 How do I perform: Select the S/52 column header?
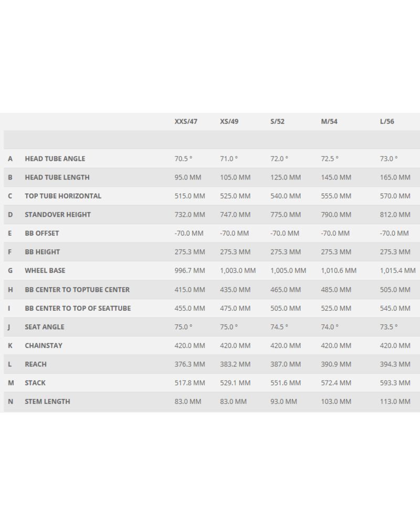[277, 121]
